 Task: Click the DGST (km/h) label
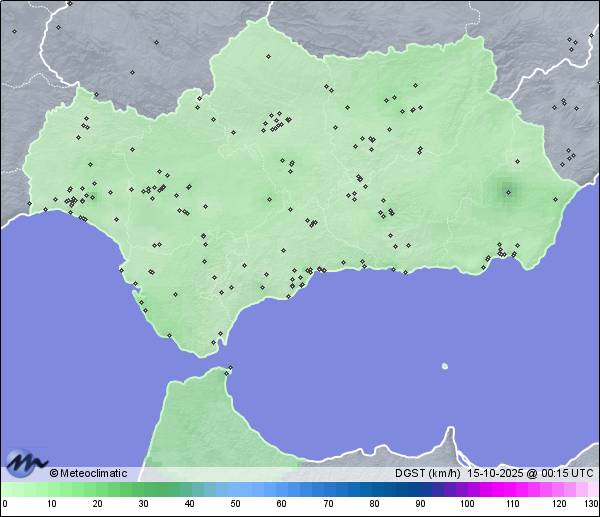421,473
